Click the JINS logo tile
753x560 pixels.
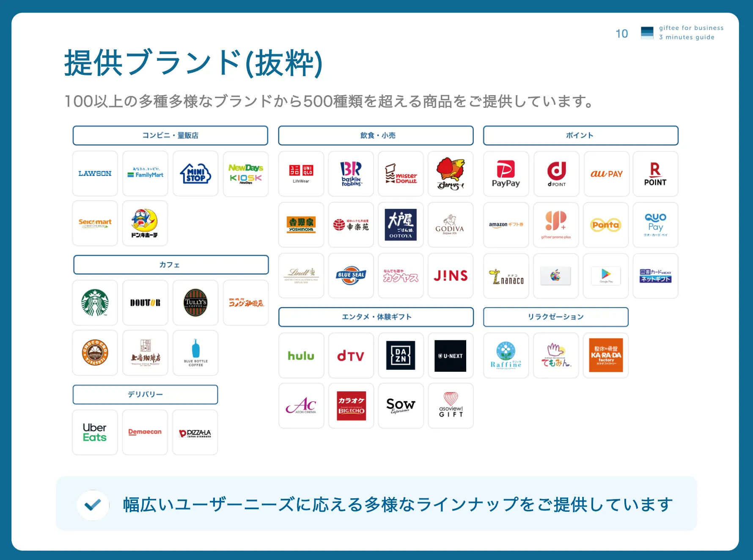point(451,275)
